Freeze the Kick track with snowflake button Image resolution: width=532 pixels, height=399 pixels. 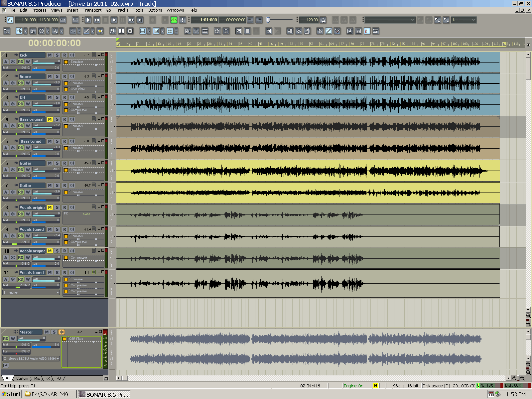(x=13, y=62)
